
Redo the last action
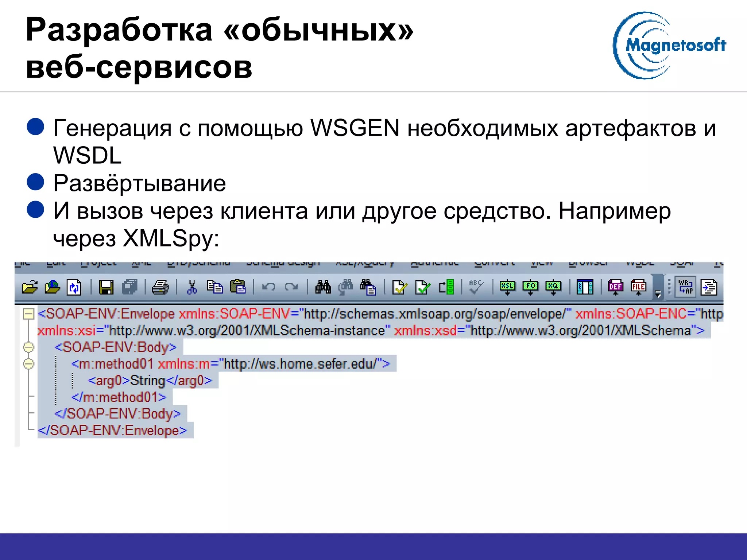pos(291,287)
